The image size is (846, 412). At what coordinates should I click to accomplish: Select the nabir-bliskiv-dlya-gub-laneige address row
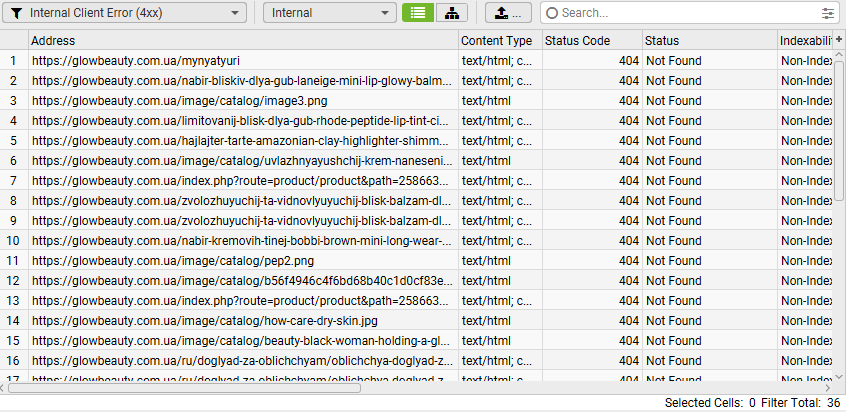[x=242, y=81]
